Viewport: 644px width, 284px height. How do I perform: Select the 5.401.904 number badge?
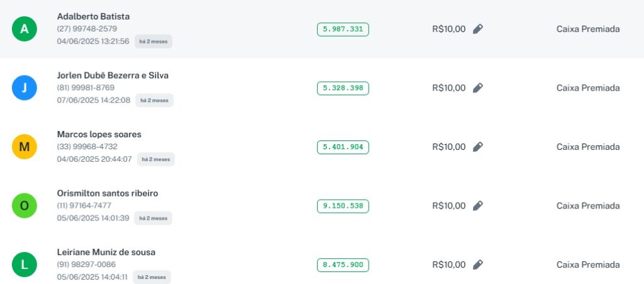tap(343, 147)
